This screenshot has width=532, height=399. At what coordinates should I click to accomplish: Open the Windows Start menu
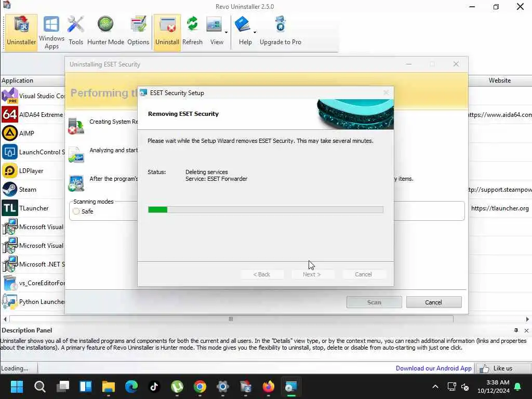pyautogui.click(x=17, y=387)
